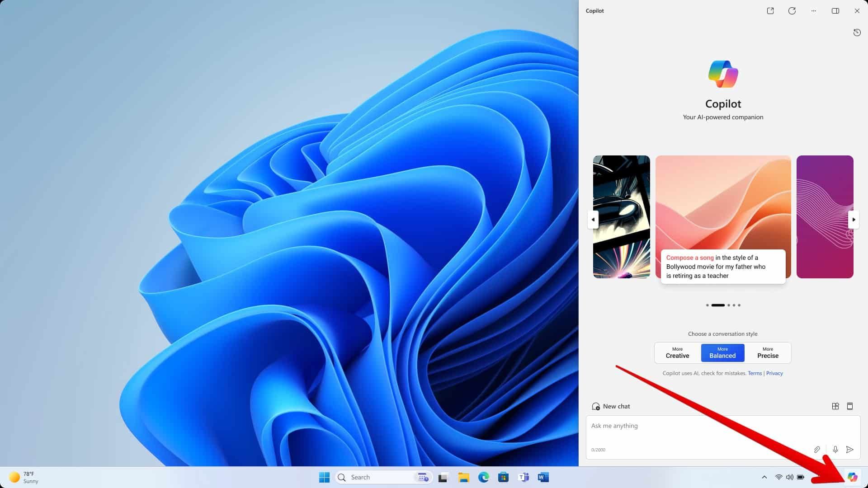Click the attach image paperclip icon

[x=817, y=450]
